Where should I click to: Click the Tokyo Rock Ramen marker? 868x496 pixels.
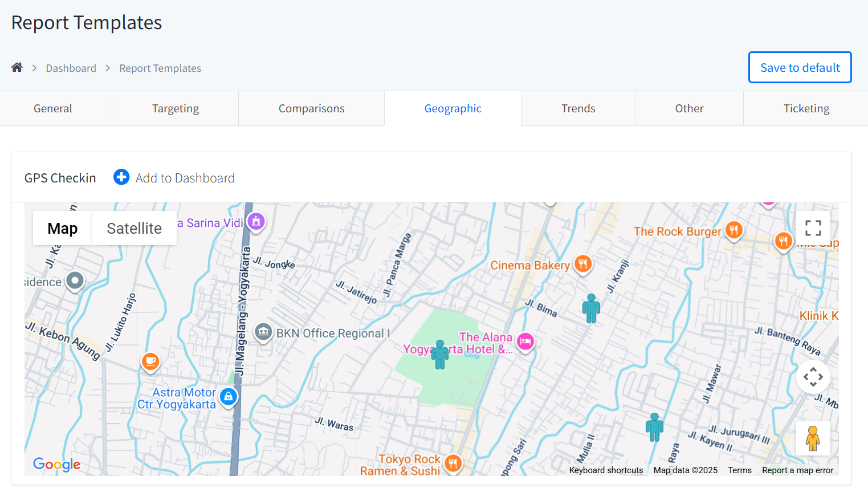click(x=453, y=463)
